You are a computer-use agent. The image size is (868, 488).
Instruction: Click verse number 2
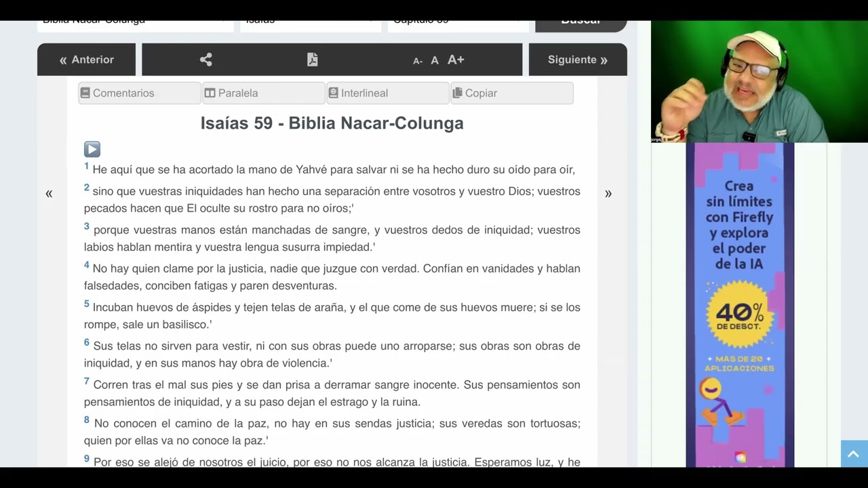coord(87,188)
